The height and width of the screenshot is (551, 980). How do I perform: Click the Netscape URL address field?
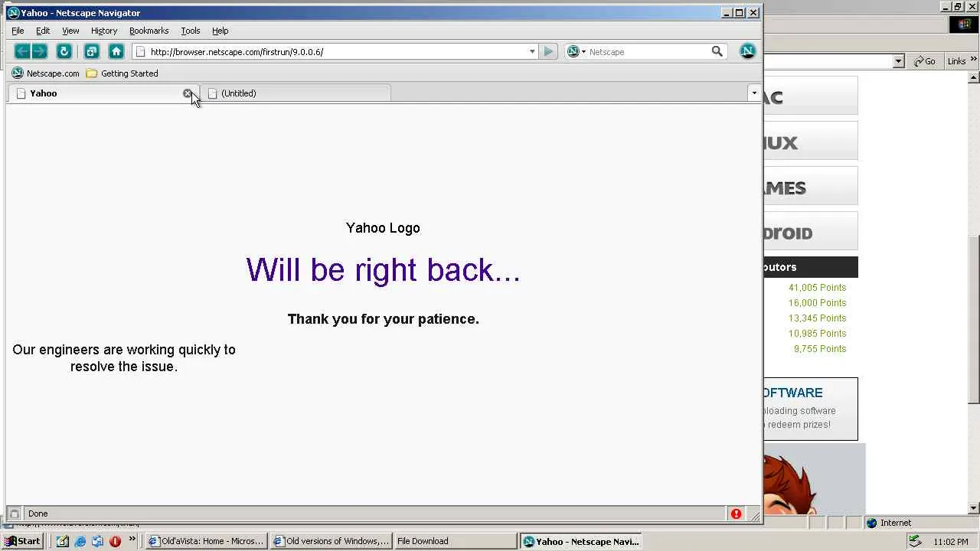pos(337,52)
